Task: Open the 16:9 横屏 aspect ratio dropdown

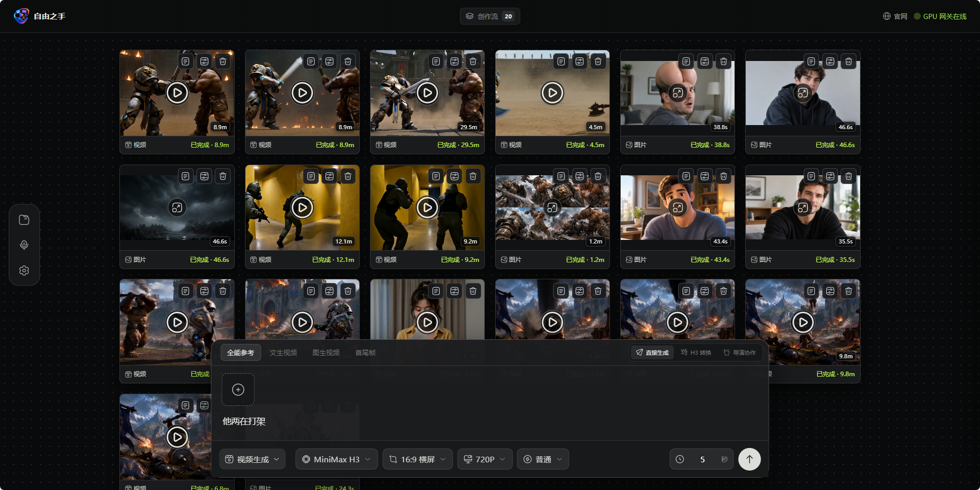Action: [418, 459]
